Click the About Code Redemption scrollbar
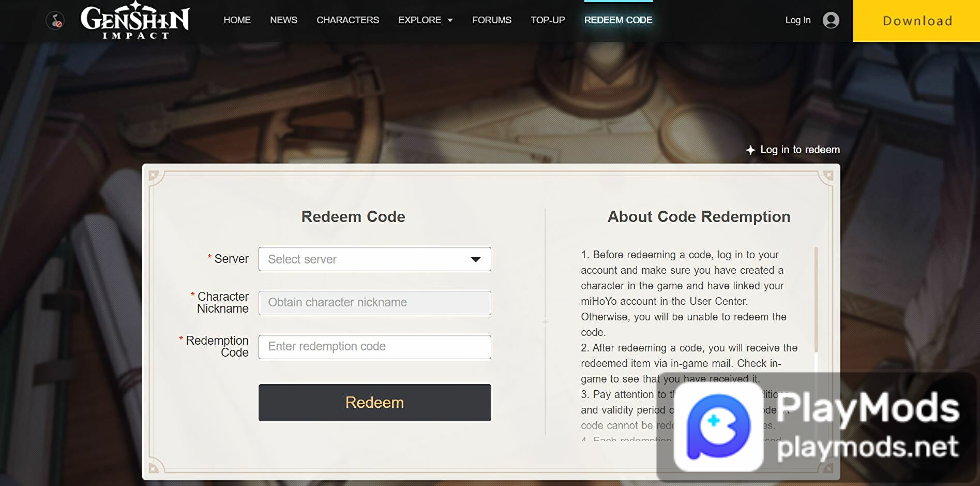Screen dimensions: 980x486 pyautogui.click(x=816, y=300)
